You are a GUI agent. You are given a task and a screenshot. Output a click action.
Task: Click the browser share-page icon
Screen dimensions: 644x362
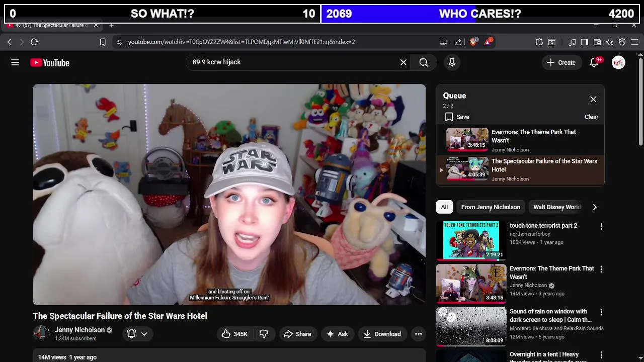[x=458, y=42]
